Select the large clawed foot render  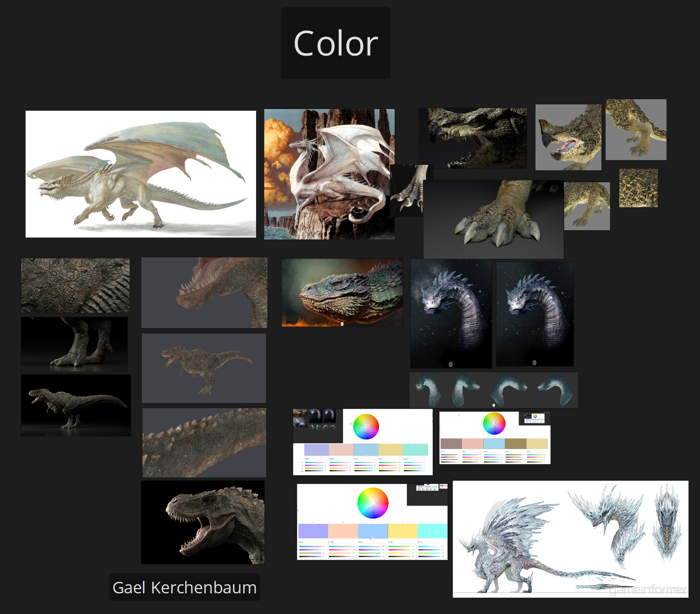pos(493,219)
